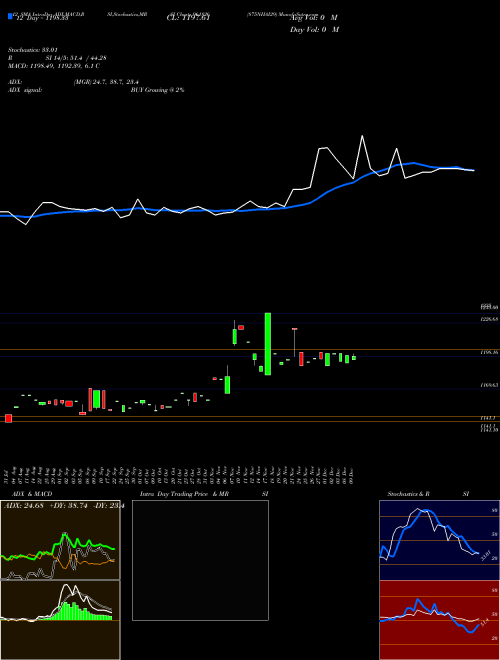Click the blue Stochastics chart panel
Image resolution: width=500 pixels, height=660 pixels.
coord(439,540)
